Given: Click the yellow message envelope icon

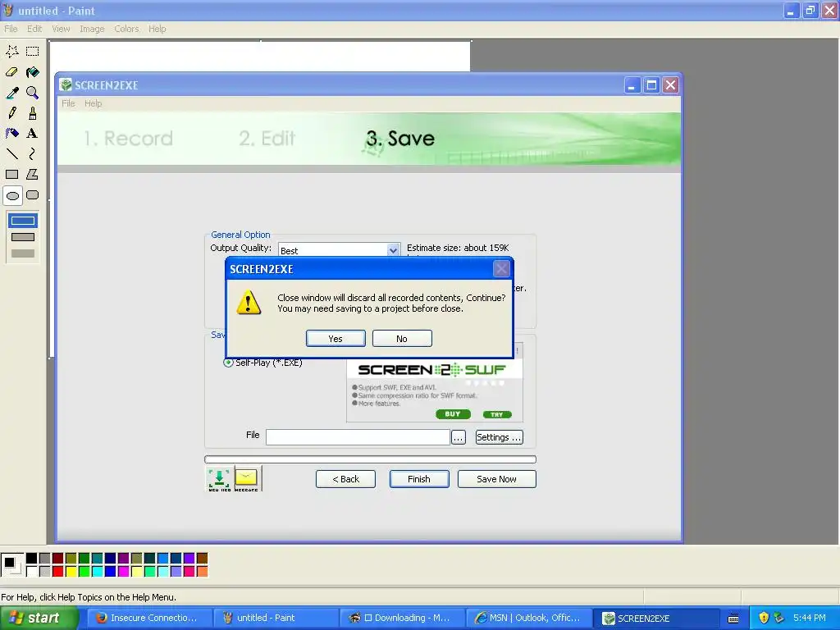Looking at the screenshot, I should 246,479.
